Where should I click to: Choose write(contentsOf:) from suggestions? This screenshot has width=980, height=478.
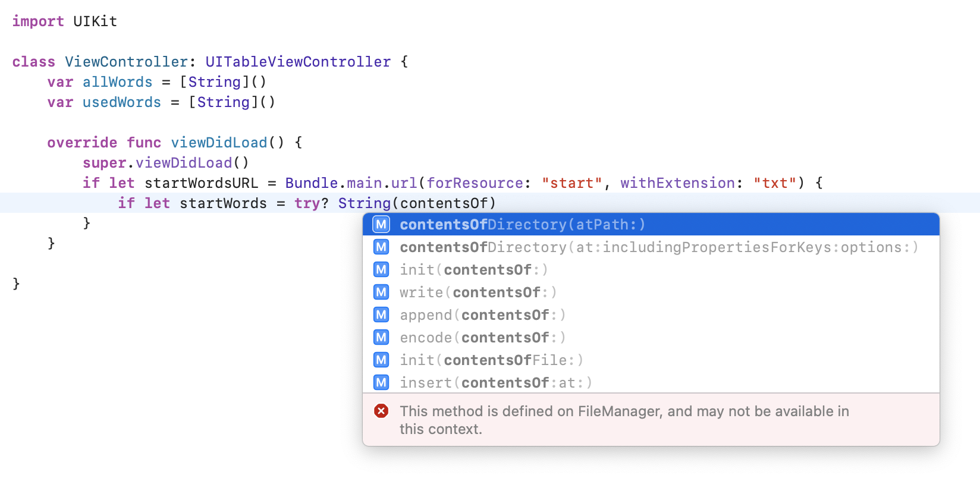(478, 293)
